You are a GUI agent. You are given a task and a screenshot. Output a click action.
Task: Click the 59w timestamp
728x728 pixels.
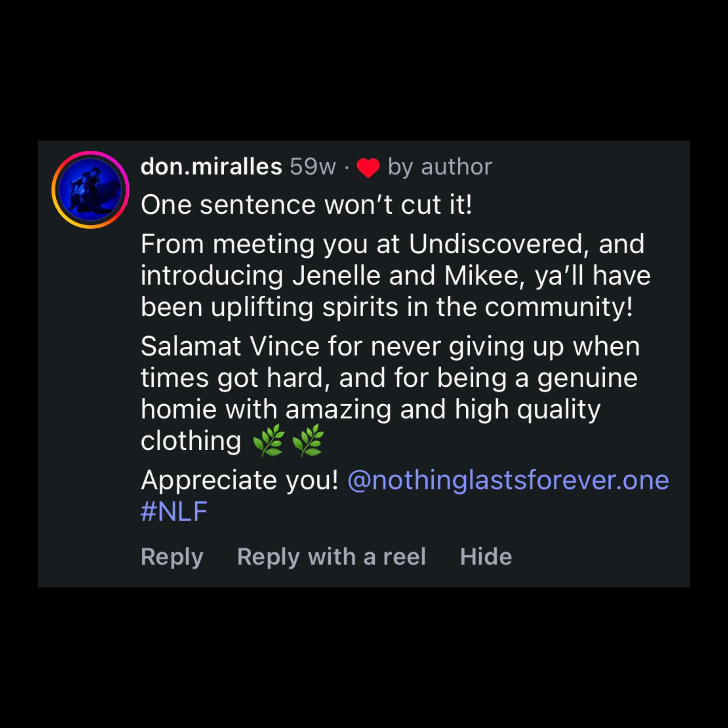click(313, 167)
